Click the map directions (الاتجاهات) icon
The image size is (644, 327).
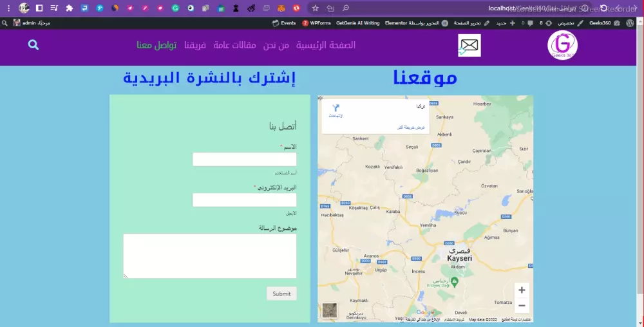coord(336,110)
